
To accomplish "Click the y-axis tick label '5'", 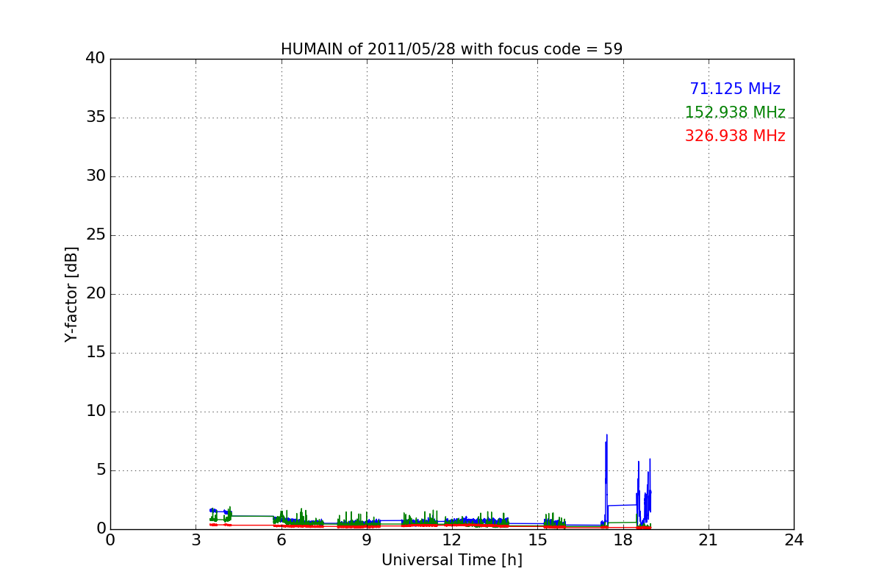I will (101, 470).
